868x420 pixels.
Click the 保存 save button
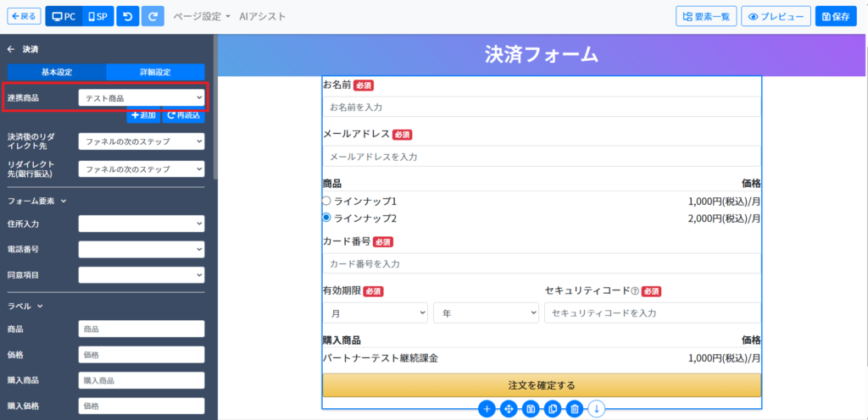click(836, 16)
